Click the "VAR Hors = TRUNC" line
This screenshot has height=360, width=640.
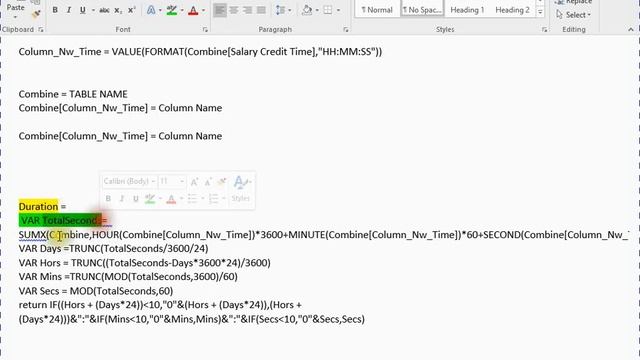click(x=144, y=263)
